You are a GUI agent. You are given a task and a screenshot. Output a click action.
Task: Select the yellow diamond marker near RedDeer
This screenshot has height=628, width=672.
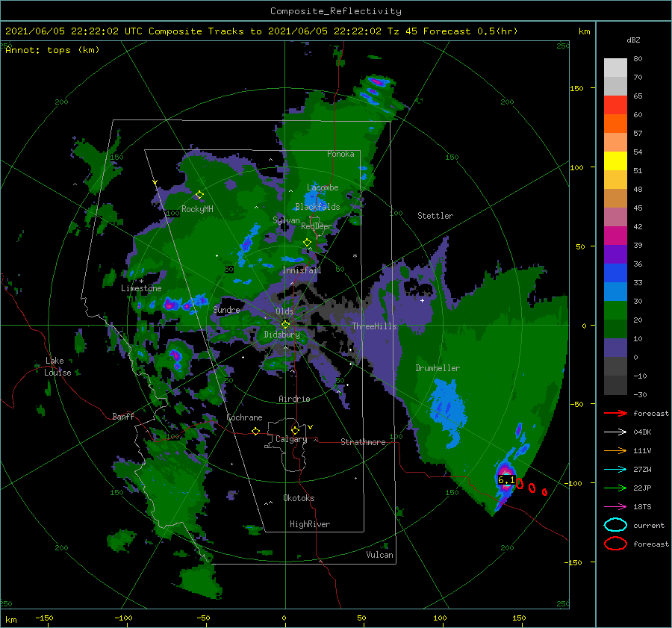point(307,243)
